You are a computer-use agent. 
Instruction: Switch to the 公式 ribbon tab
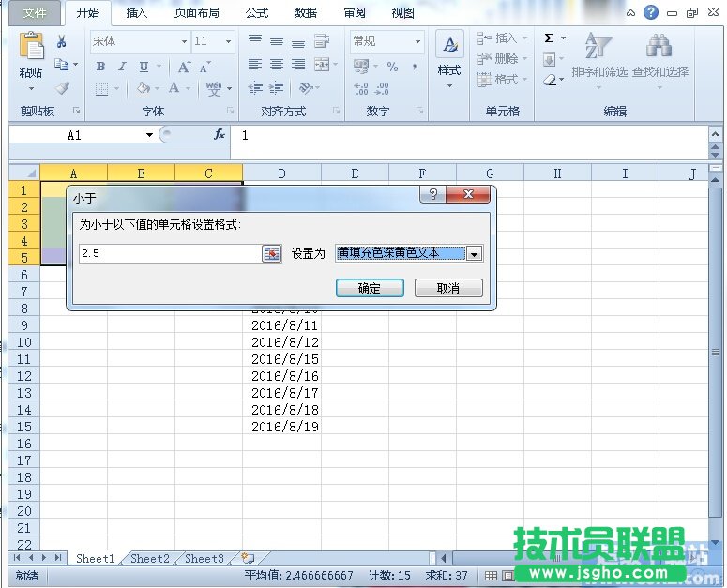click(x=257, y=13)
